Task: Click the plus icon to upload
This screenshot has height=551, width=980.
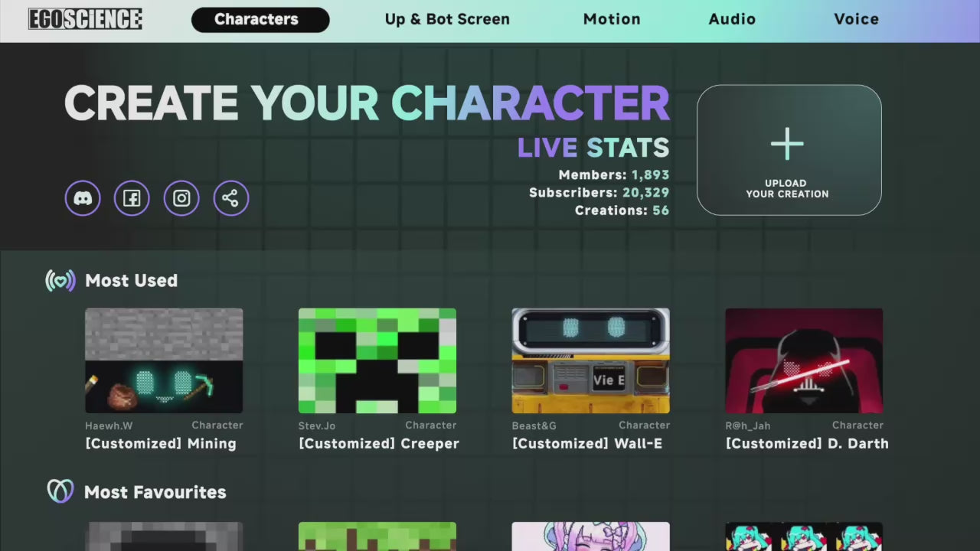Action: [x=787, y=145]
